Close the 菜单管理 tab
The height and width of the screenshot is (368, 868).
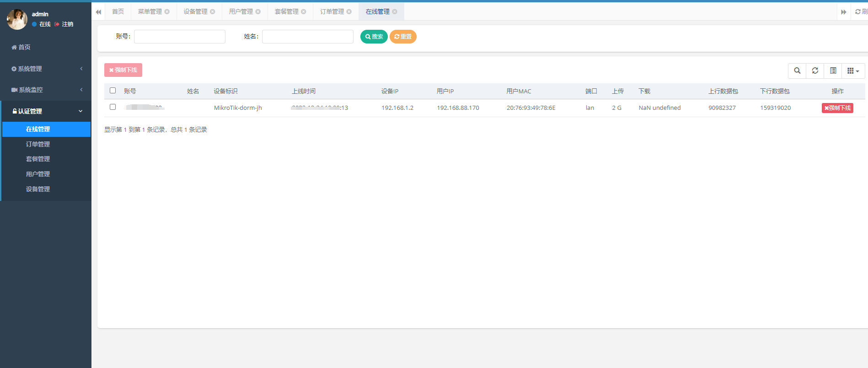pos(167,12)
